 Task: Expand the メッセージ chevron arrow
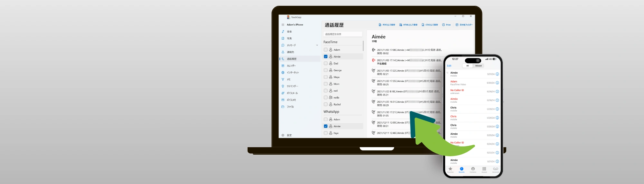coord(317,45)
